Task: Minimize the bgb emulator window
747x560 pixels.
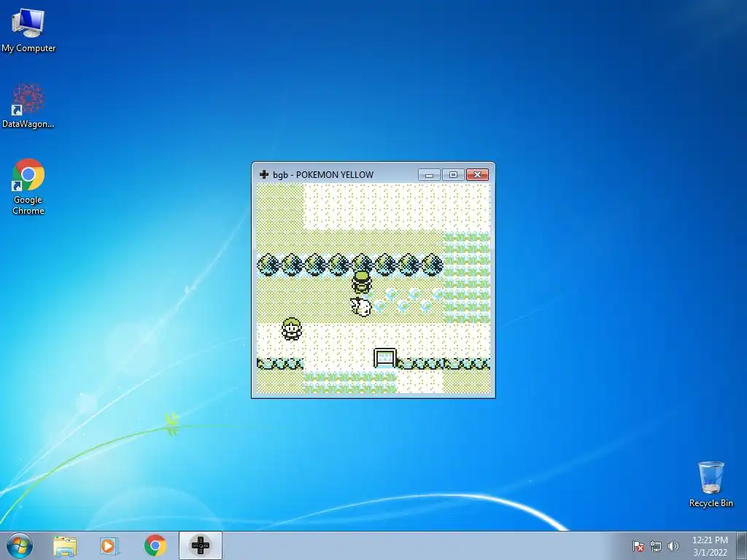Action: (429, 175)
